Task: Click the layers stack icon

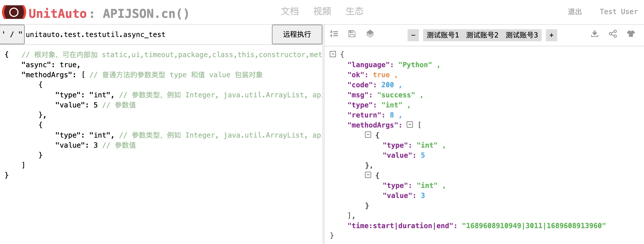Action: pyautogui.click(x=370, y=34)
